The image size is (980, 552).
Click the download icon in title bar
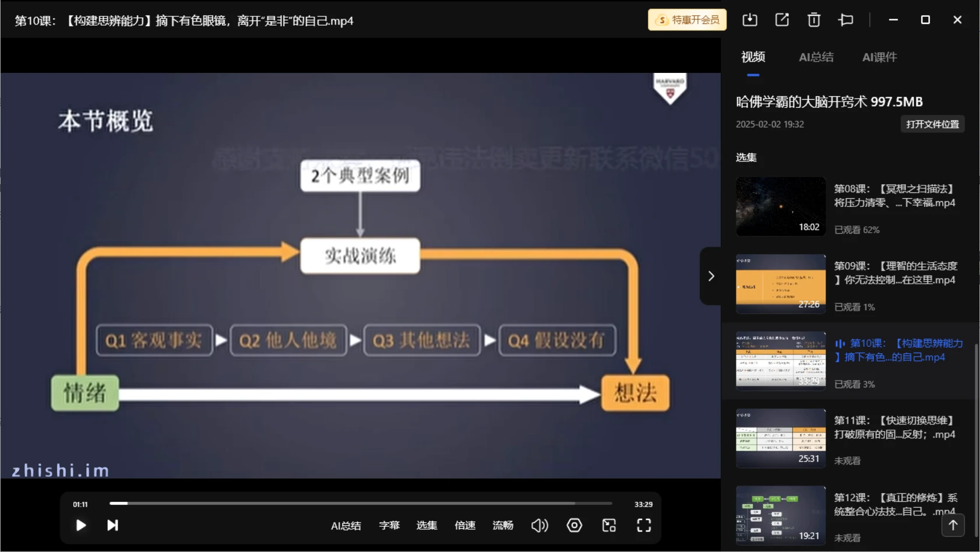(x=750, y=20)
